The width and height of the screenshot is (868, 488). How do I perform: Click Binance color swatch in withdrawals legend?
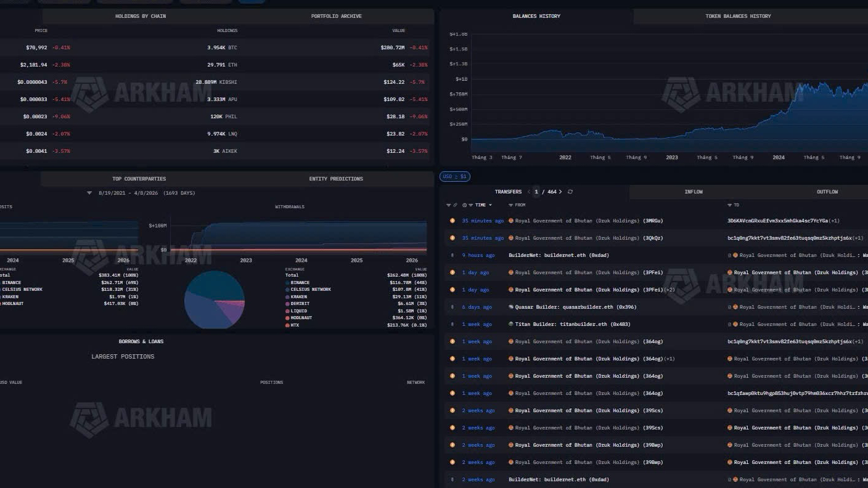pos(287,282)
